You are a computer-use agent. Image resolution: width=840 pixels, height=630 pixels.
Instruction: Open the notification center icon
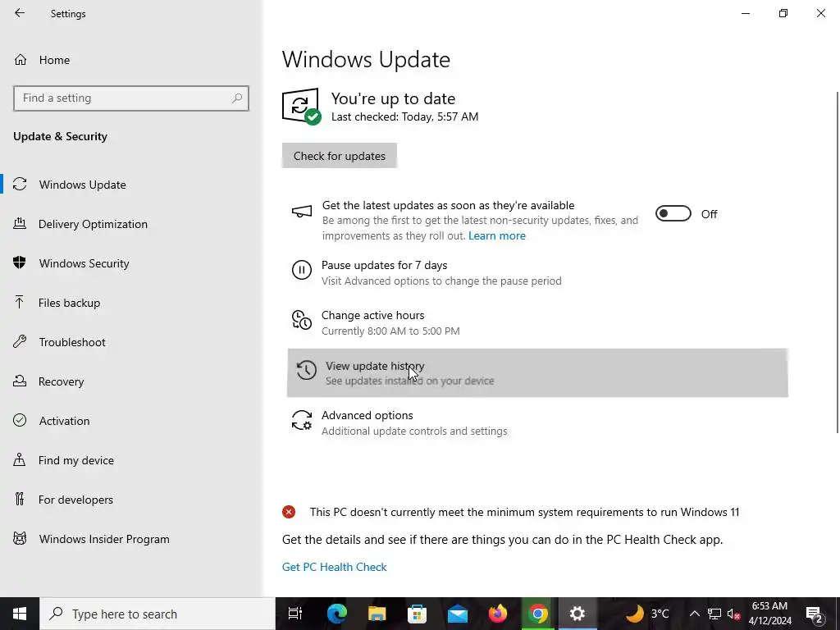[815, 614]
